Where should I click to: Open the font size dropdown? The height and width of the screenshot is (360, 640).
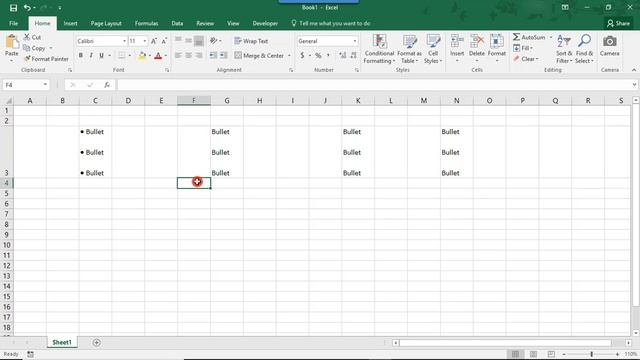(x=144, y=41)
